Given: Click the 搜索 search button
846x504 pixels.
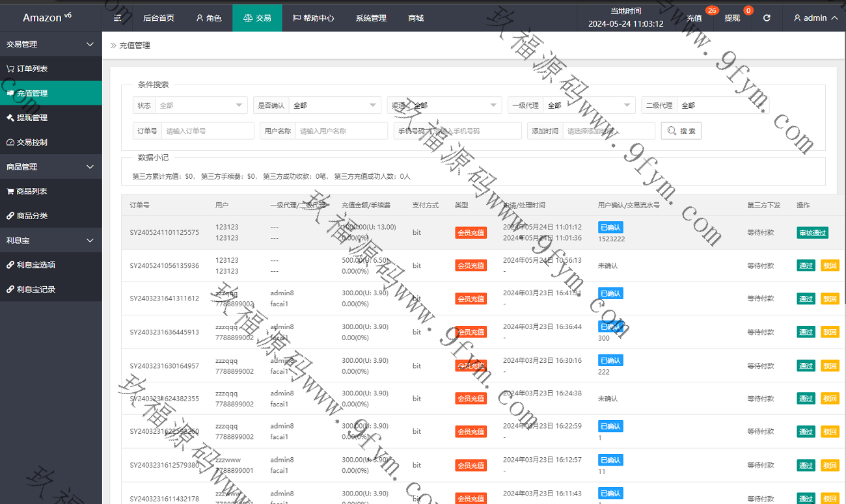Looking at the screenshot, I should pos(681,131).
